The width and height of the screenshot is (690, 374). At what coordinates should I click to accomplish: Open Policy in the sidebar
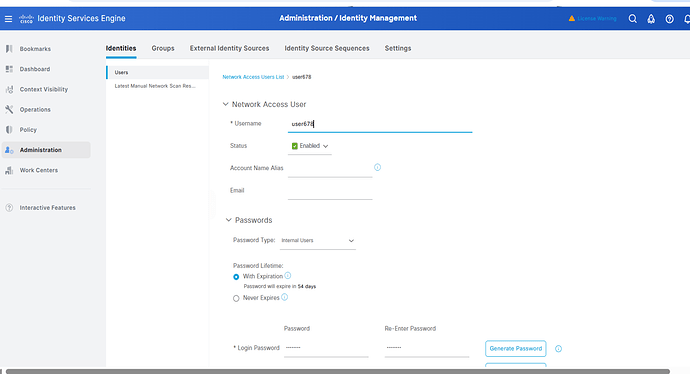tap(28, 130)
